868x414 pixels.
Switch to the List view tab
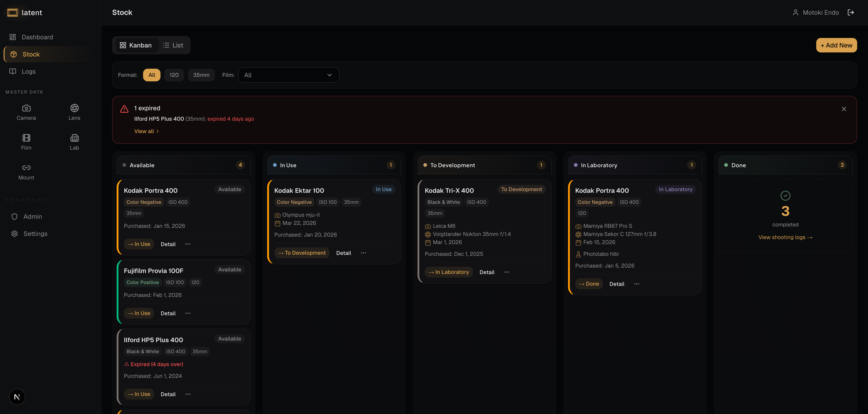pyautogui.click(x=173, y=45)
